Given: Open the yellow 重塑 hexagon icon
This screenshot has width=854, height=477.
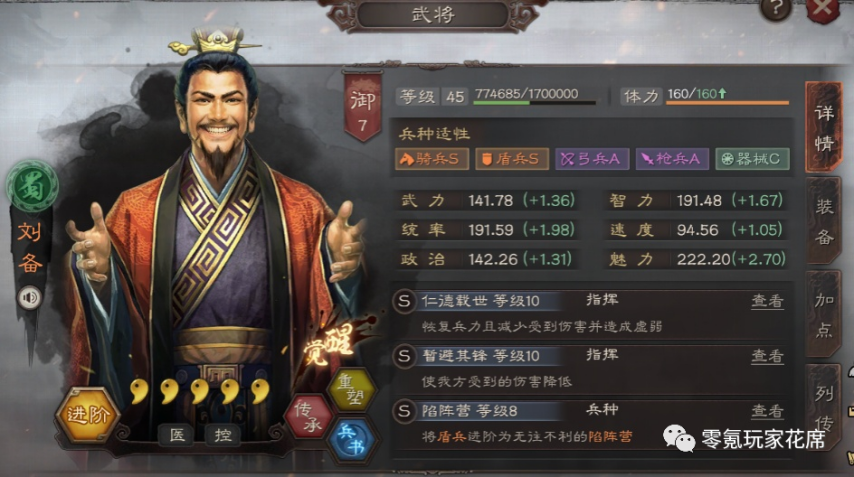Looking at the screenshot, I should [x=351, y=389].
